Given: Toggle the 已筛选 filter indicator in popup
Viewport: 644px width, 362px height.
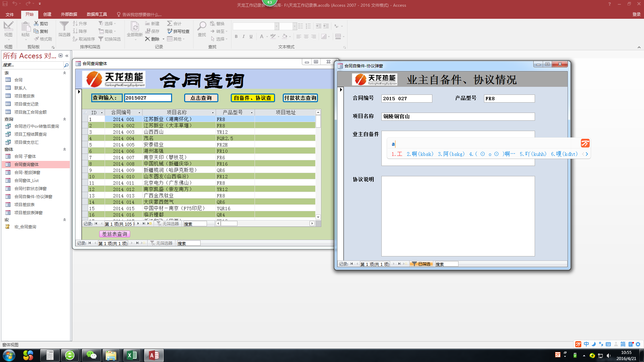Looking at the screenshot, I should pos(421,264).
